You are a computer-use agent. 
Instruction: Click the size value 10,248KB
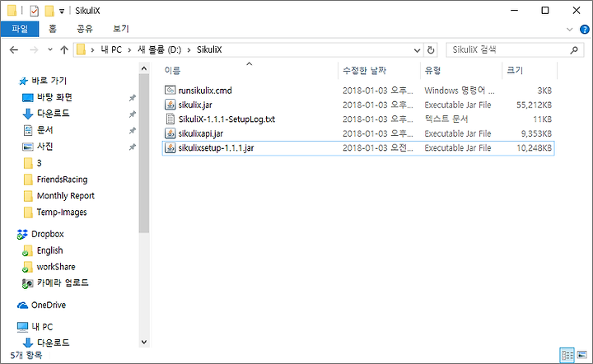point(534,147)
